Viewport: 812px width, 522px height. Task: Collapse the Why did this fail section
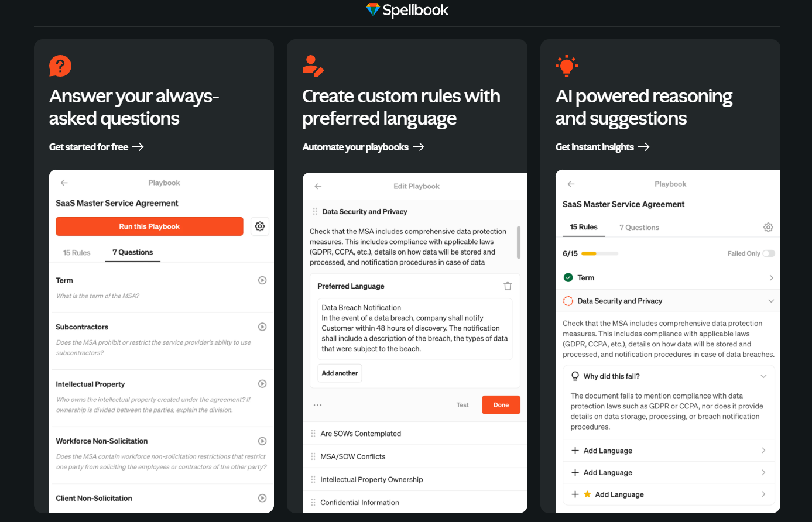(763, 376)
